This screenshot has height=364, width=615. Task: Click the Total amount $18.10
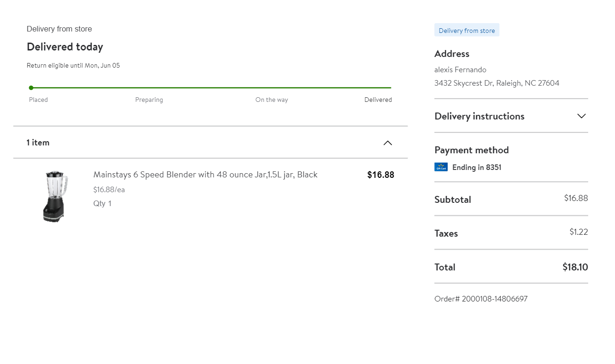[575, 267]
